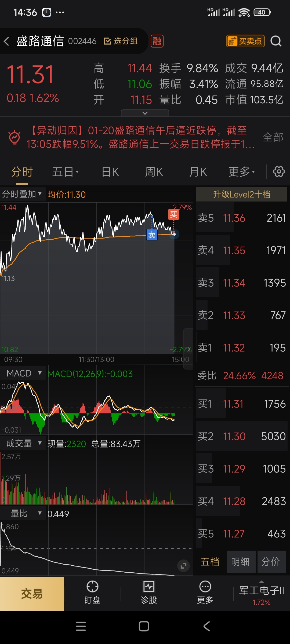Select the 买1 11.31 order row
Viewport: 290px width, 644px height.
coord(241,404)
